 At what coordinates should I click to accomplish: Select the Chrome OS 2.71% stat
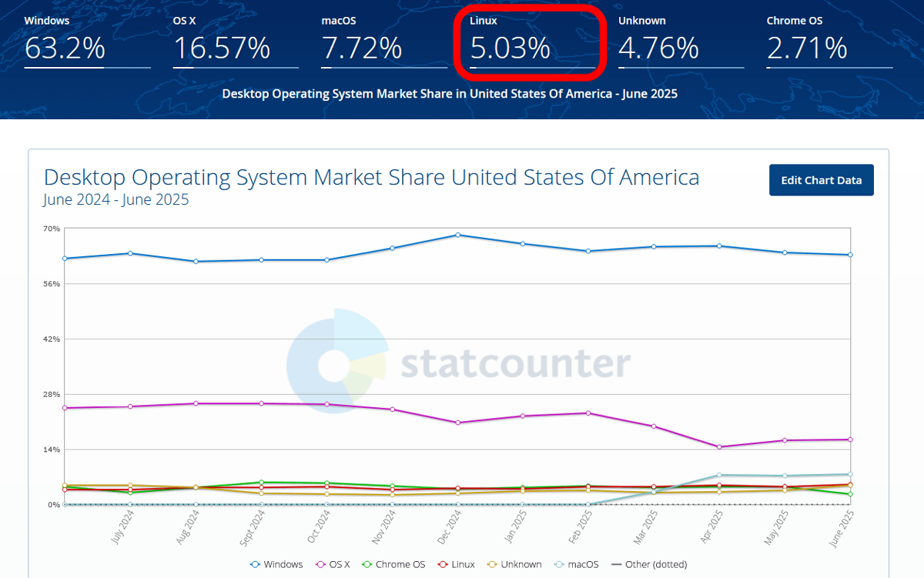[x=830, y=41]
